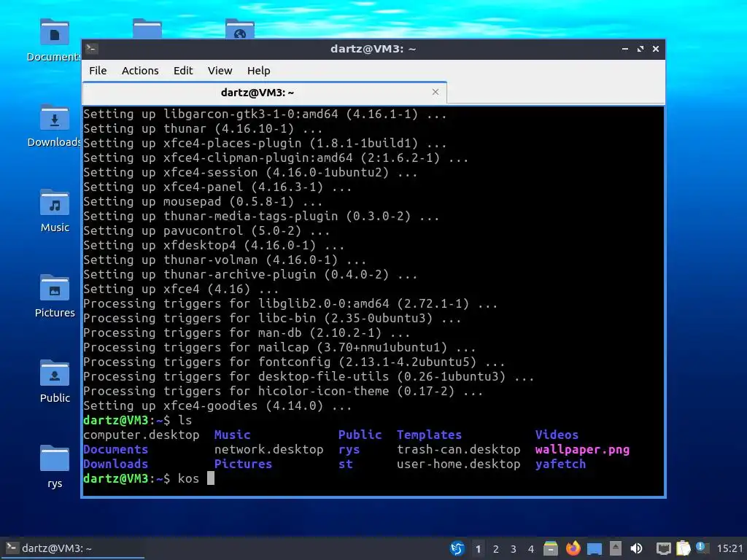Screen dimensions: 747x560
Task: Open the Public desktop folder
Action: (x=55, y=382)
